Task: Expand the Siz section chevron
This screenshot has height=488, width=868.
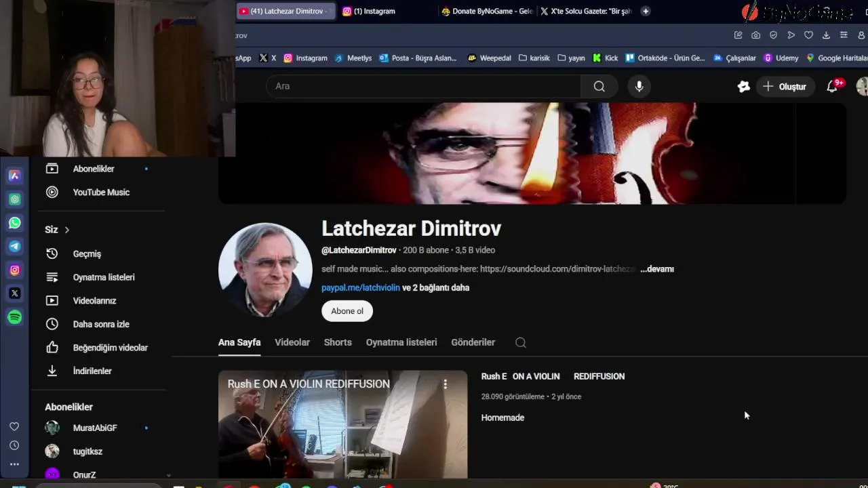Action: click(66, 230)
